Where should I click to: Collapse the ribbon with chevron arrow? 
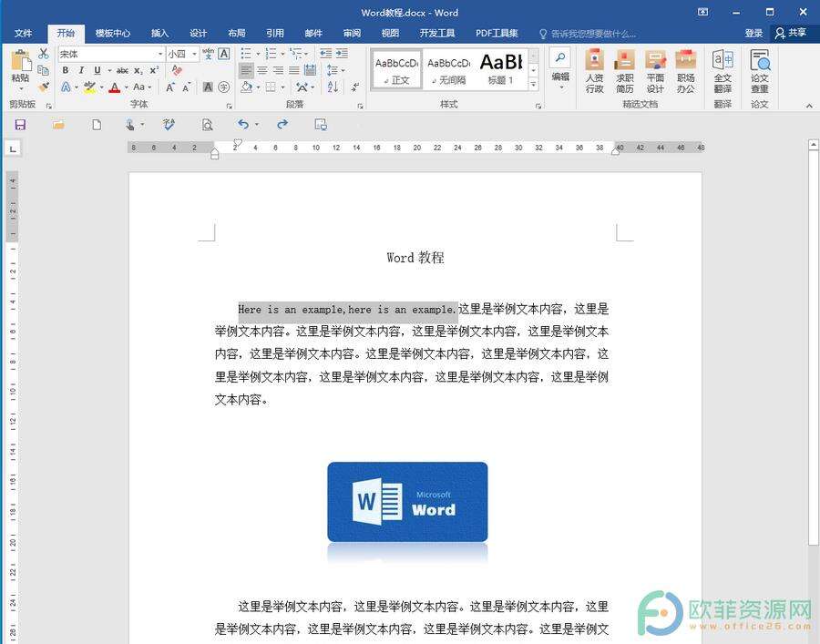809,106
